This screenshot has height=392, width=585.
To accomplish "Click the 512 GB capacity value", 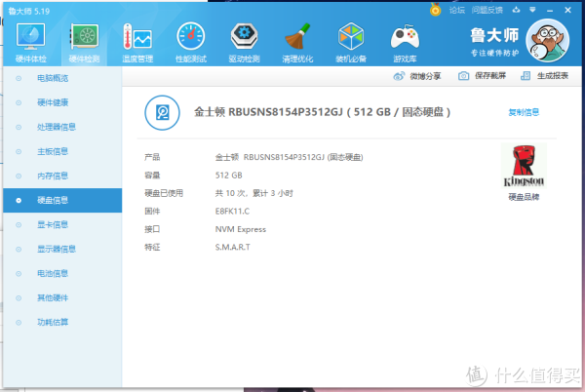I will click(x=229, y=176).
